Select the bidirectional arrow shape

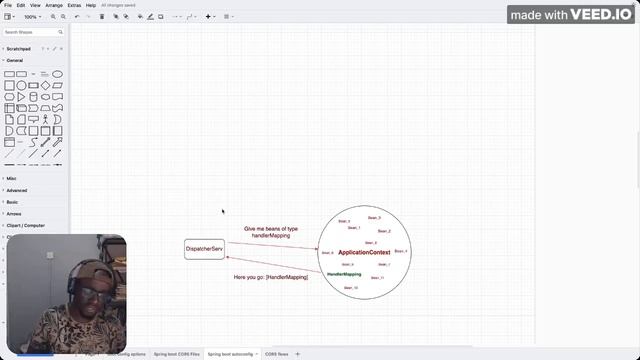[45, 142]
